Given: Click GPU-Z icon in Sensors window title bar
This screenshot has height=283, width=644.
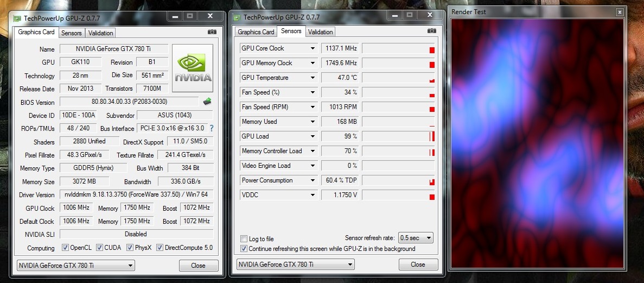Looking at the screenshot, I should [x=237, y=17].
